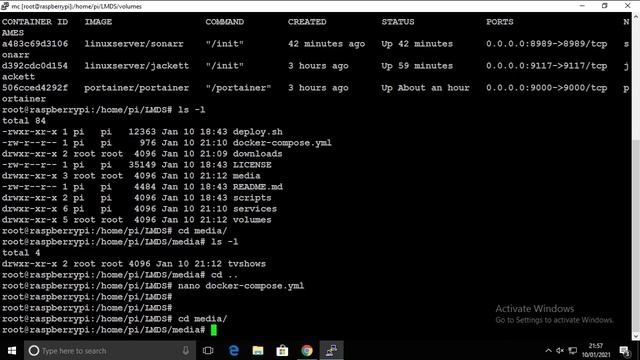Click container ID 506cced4292f
The width and height of the screenshot is (640, 360).
[x=35, y=88]
